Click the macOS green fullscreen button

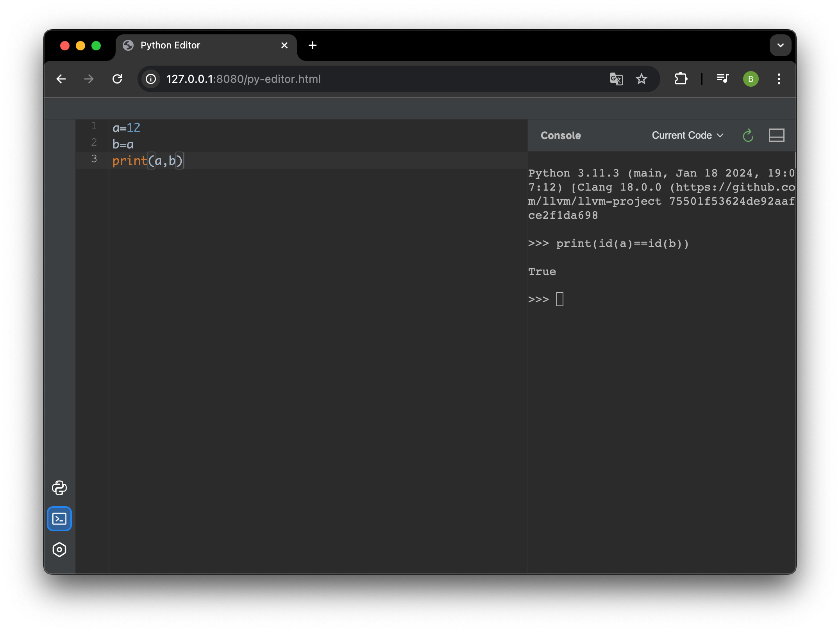tap(96, 46)
